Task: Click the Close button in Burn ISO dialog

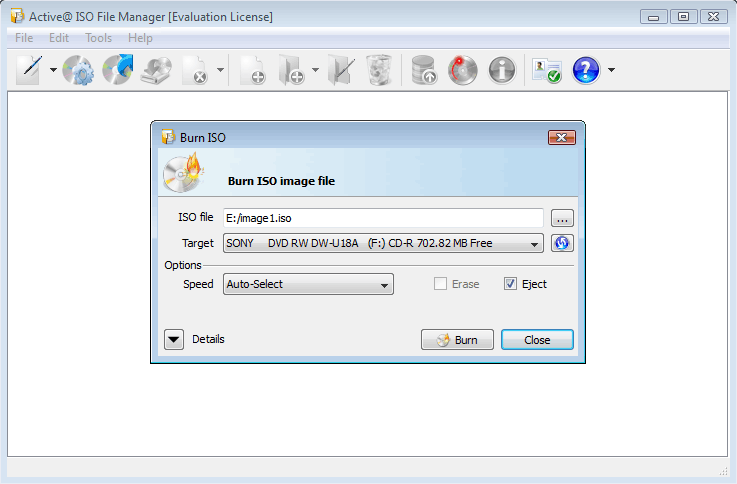Action: 537,340
